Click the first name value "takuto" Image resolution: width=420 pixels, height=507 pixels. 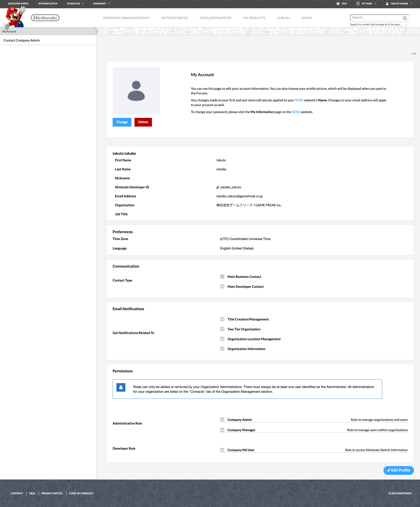(221, 160)
